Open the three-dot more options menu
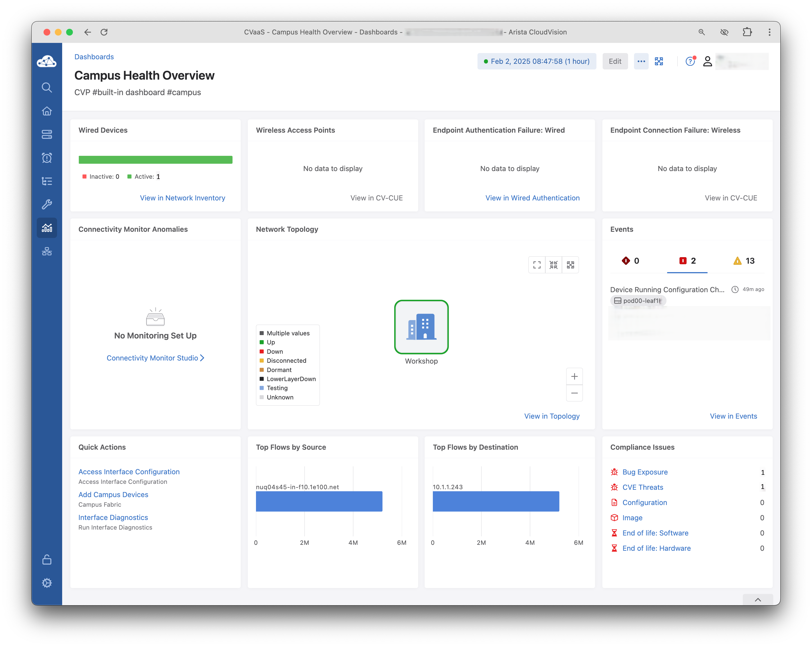This screenshot has width=812, height=647. point(641,61)
